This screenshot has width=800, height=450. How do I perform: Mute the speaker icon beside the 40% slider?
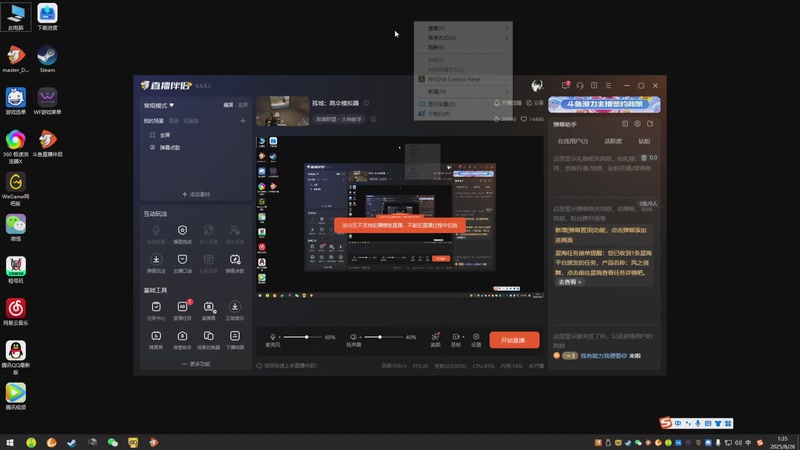tap(353, 337)
